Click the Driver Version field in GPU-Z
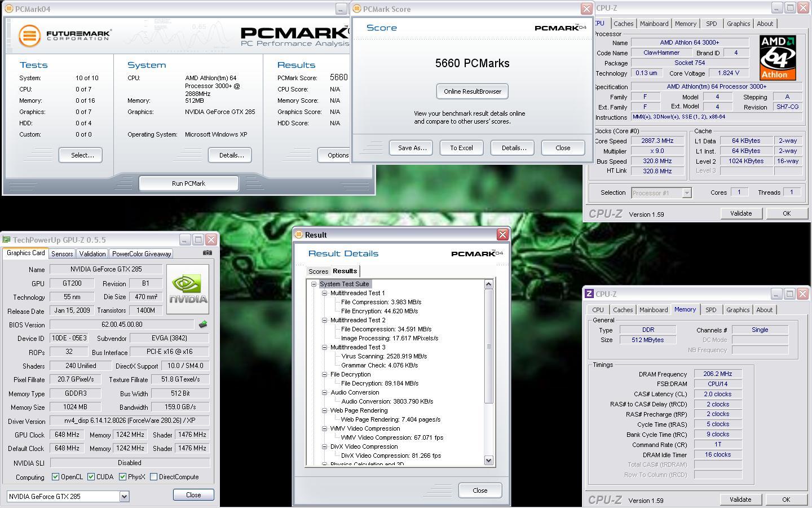Image resolution: width=812 pixels, height=508 pixels. (x=129, y=421)
